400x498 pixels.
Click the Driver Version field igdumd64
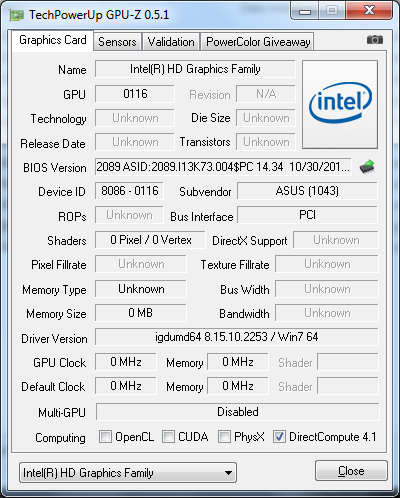click(237, 337)
